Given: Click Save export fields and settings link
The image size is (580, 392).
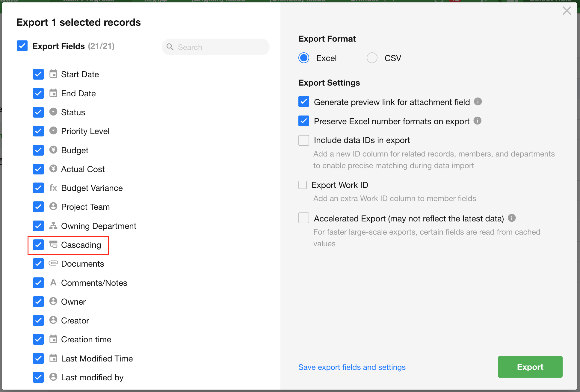Looking at the screenshot, I should pyautogui.click(x=352, y=367).
